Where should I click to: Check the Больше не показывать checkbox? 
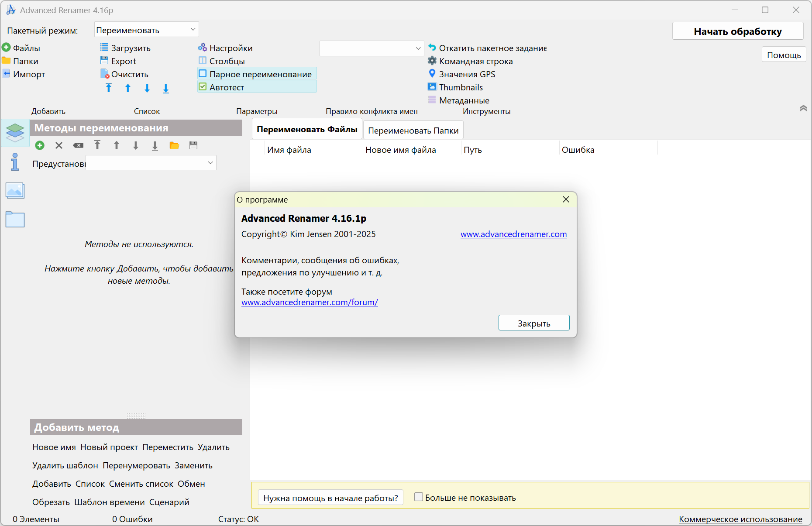point(419,497)
